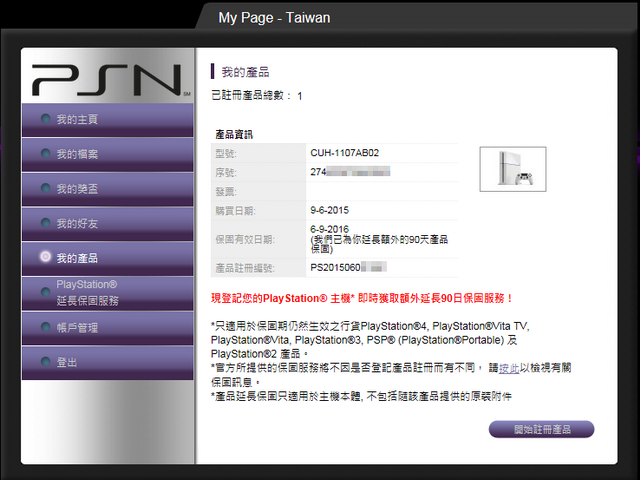The image size is (640, 480).
Task: Open PlayStation® 延長保固服務 menu item
Action: click(107, 293)
